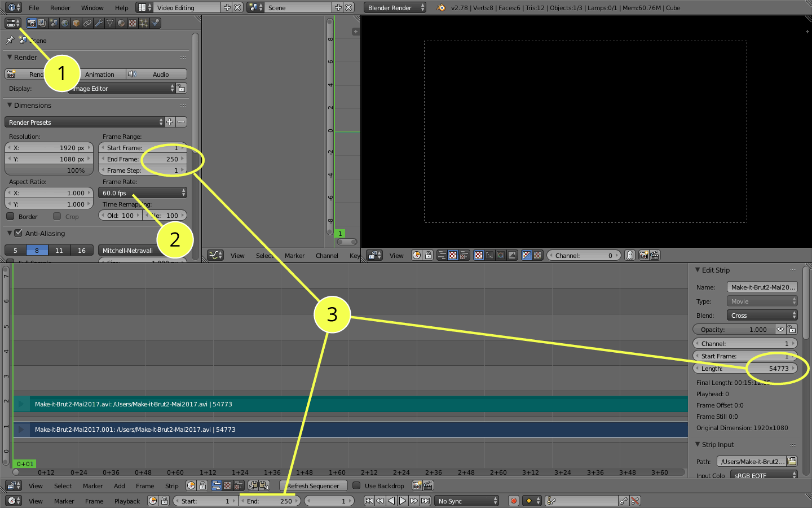Adjust the Opacity 1.000 slider
The height and width of the screenshot is (508, 812).
point(734,329)
